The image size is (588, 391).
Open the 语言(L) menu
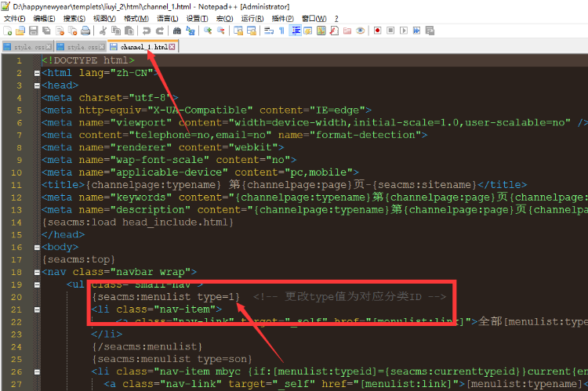tap(167, 19)
